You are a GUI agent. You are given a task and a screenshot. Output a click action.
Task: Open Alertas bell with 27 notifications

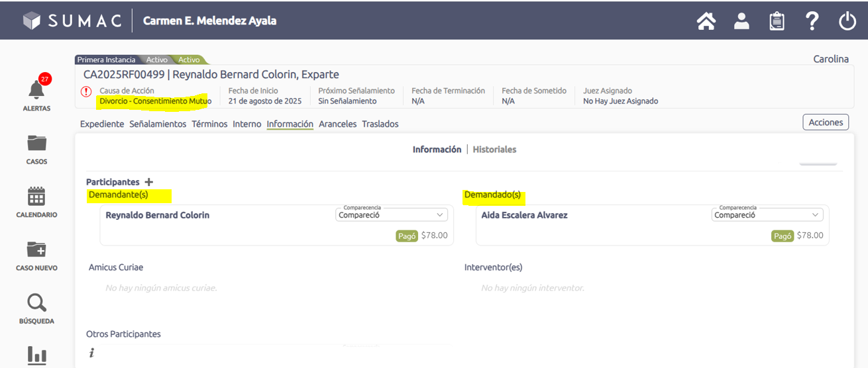(36, 91)
